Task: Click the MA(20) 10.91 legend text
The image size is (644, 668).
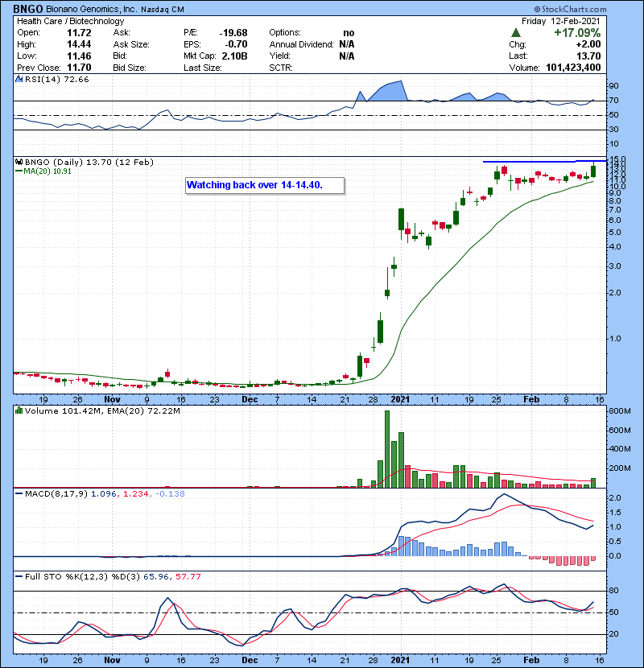Action: tap(47, 171)
